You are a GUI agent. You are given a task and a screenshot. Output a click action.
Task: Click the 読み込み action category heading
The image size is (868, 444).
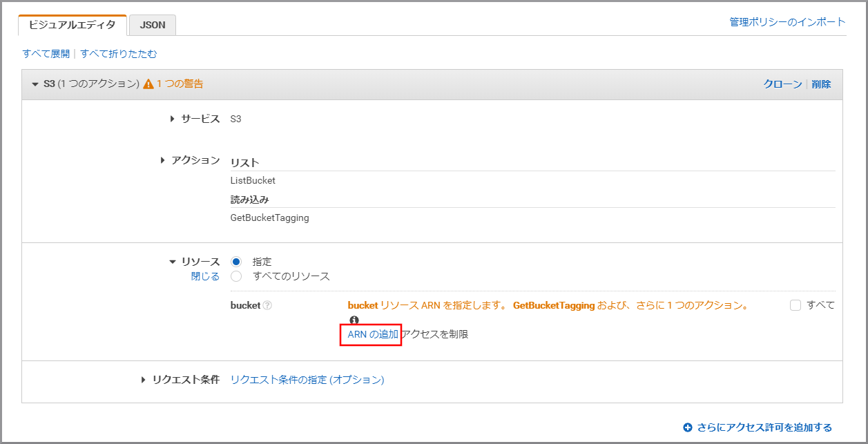250,200
